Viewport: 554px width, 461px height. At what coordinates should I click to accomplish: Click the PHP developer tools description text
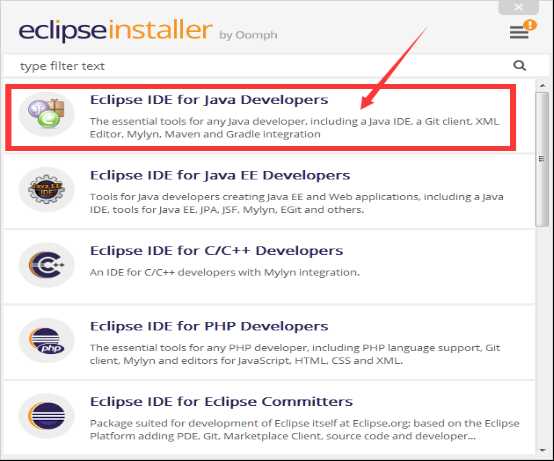pyautogui.click(x=295, y=354)
